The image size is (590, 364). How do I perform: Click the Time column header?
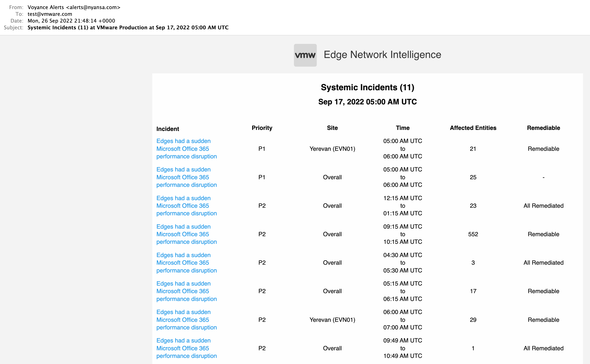point(403,128)
